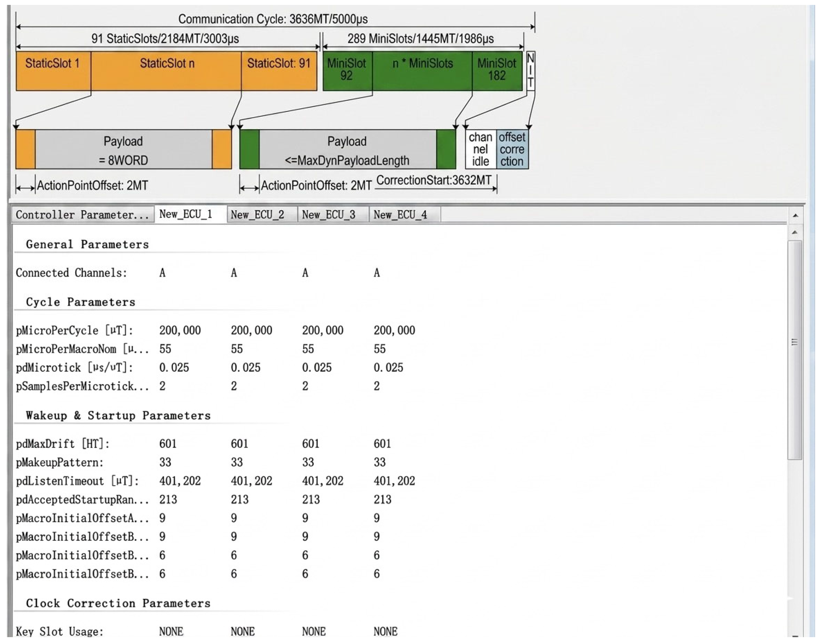Viewport: 822px width, 644px height.
Task: Click the outer panel scroll up arrow
Action: [x=795, y=215]
